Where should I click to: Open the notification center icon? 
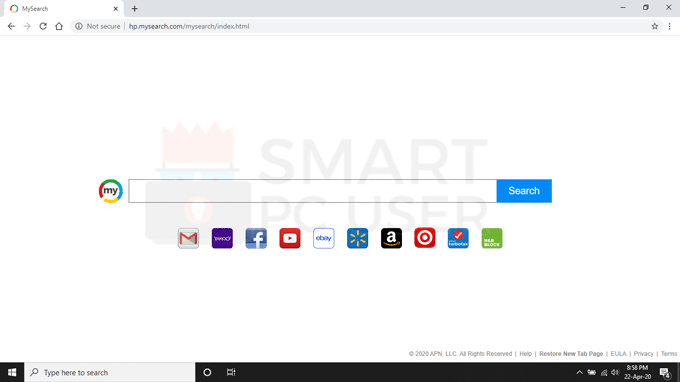665,372
